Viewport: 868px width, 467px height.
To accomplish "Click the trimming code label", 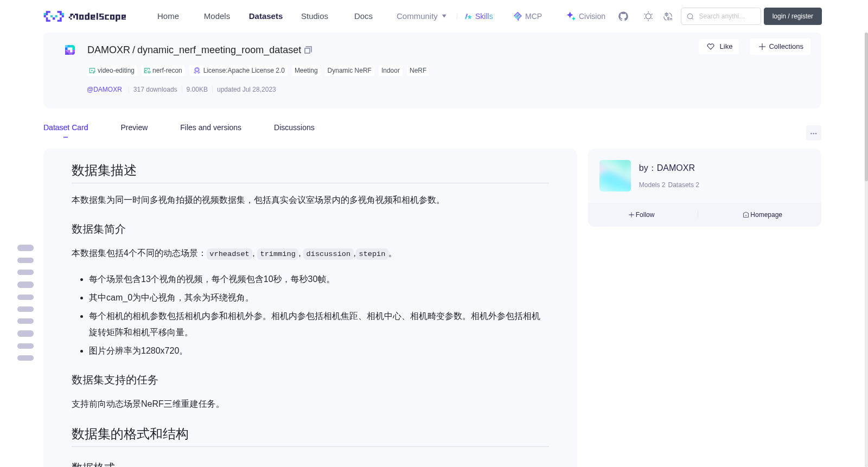I will [x=278, y=254].
